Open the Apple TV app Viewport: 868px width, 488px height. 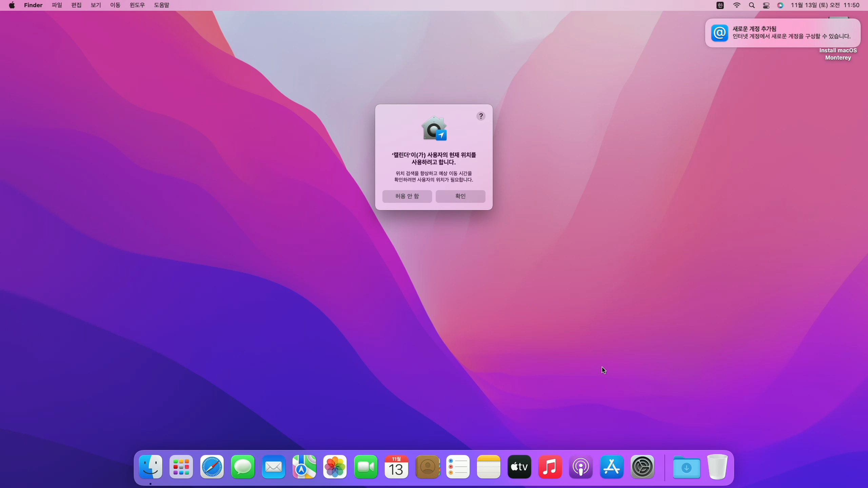pyautogui.click(x=519, y=467)
